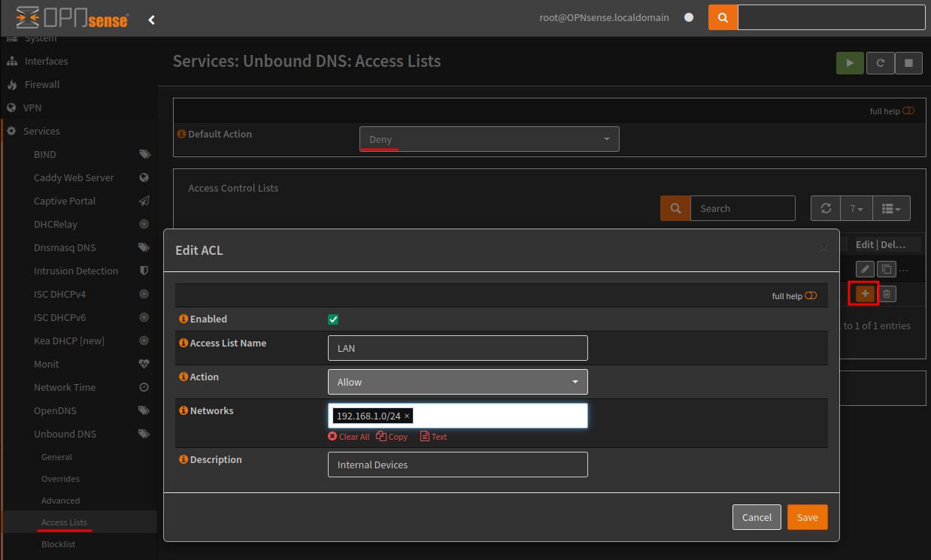Screen dimensions: 931x560
Task: Close the Edit ACL dialog with the X
Action: [x=823, y=248]
